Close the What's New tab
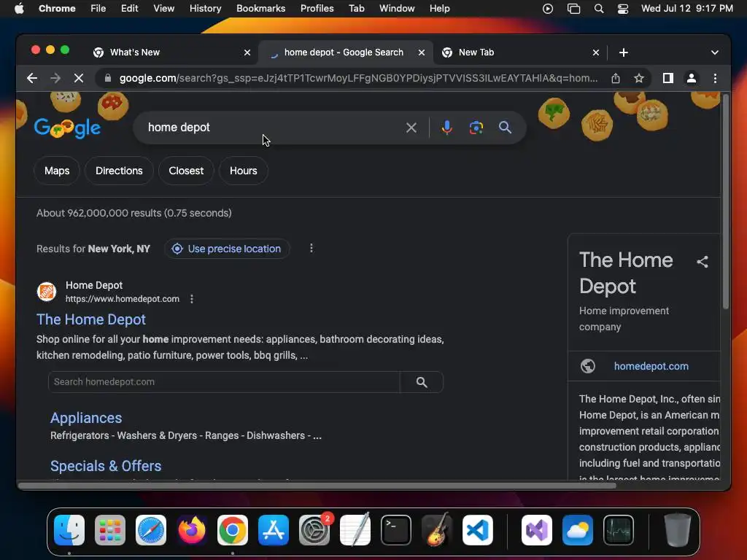Screen dimensions: 747x560 [247, 52]
